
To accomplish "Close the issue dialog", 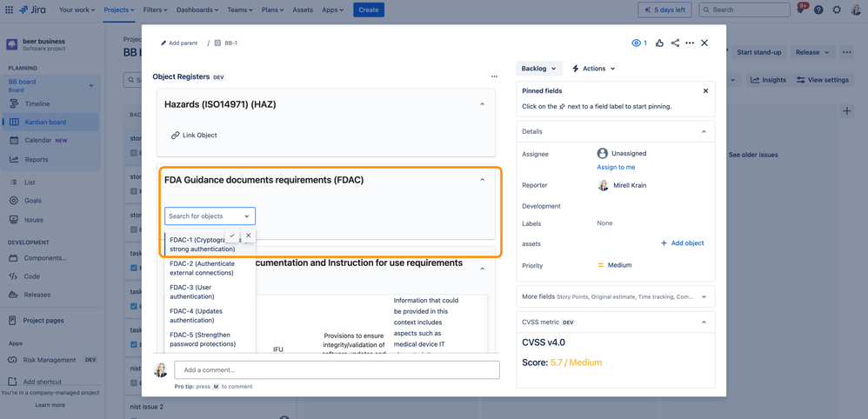I will coord(704,43).
